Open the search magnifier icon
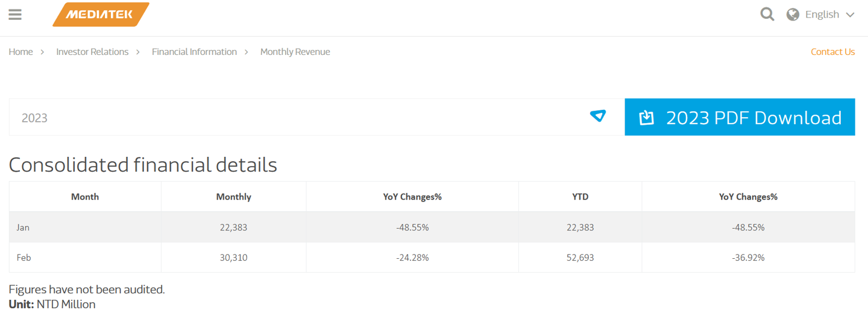 [x=767, y=14]
